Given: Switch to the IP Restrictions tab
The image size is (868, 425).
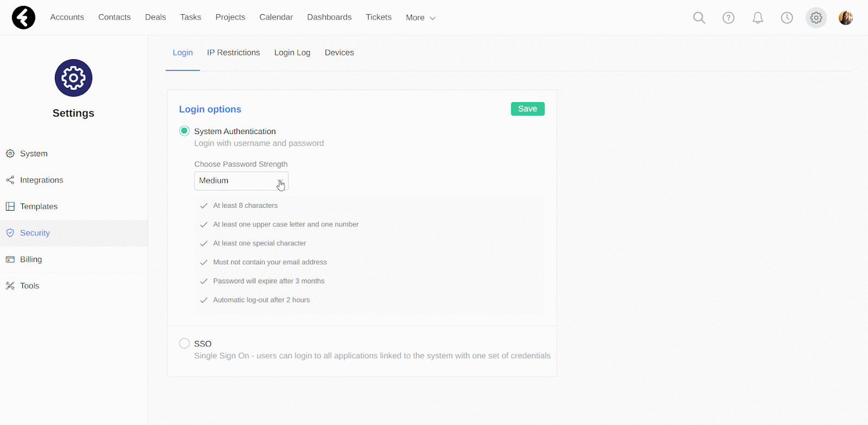Looking at the screenshot, I should click(x=233, y=53).
